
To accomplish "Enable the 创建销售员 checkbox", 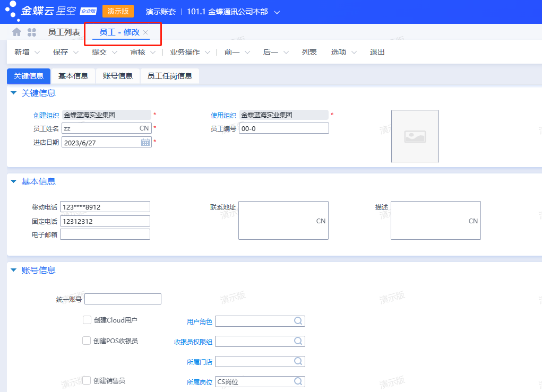I will click(x=87, y=379).
